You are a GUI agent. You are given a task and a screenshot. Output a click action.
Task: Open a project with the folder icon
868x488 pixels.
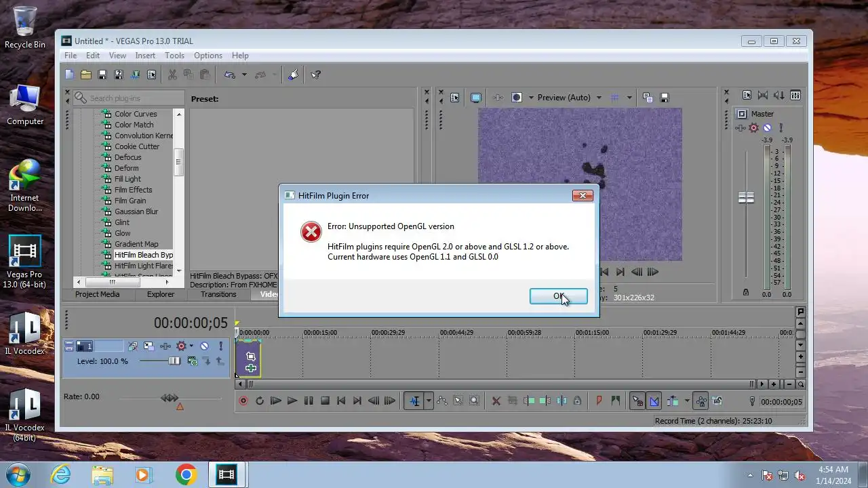[86, 75]
